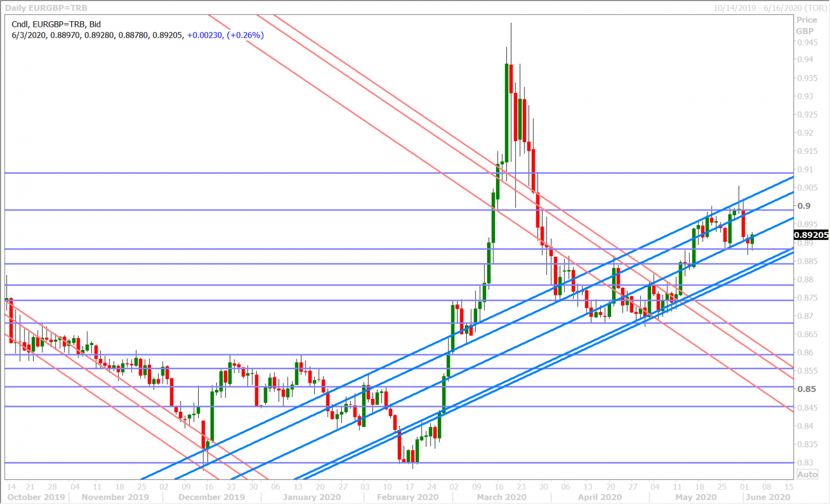Click the Auto scale button
Screen dimensions: 830x504
[807, 474]
